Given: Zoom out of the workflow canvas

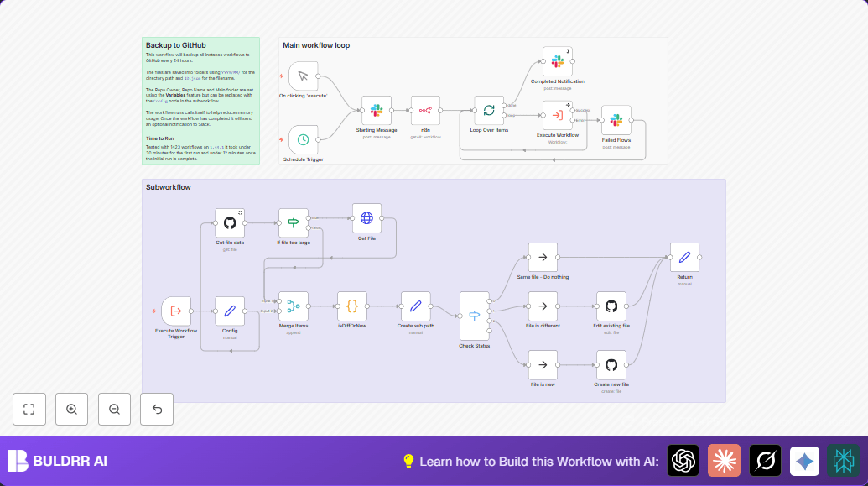Looking at the screenshot, I should click(114, 409).
